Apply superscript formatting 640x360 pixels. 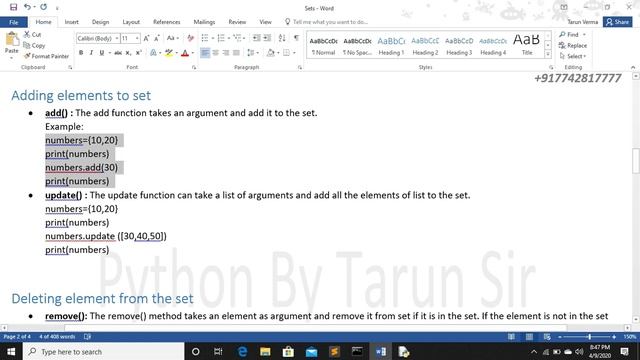click(x=139, y=53)
